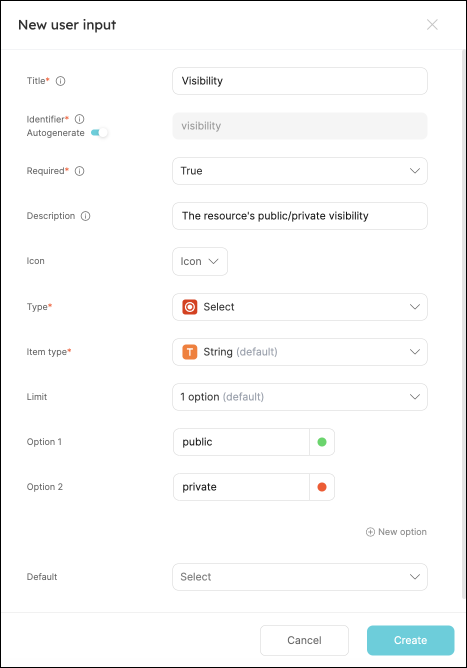Viewport: 467px width, 668px height.
Task: Click the plus icon for New option
Action: point(370,532)
